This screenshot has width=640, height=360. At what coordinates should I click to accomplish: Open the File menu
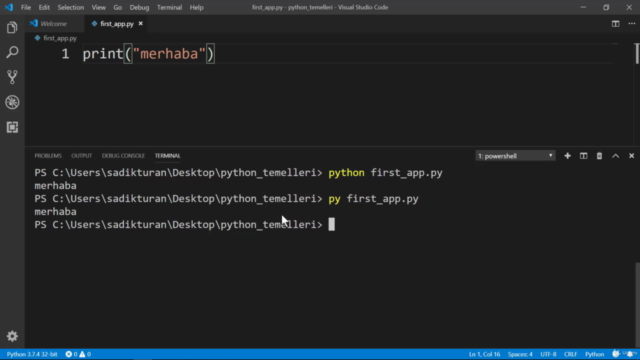(26, 7)
